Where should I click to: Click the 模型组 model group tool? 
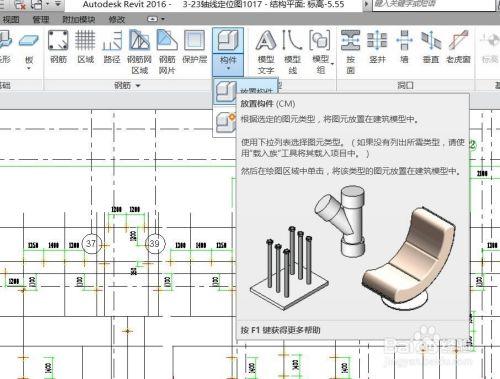pos(321,52)
